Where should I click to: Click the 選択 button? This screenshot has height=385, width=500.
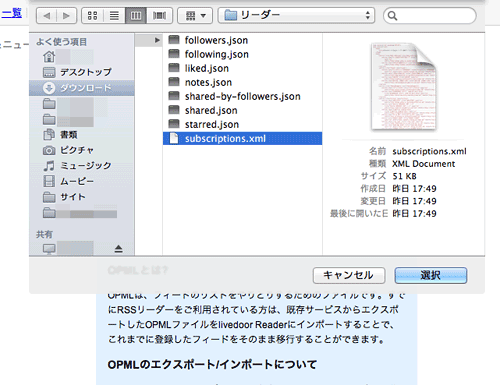[x=431, y=275]
